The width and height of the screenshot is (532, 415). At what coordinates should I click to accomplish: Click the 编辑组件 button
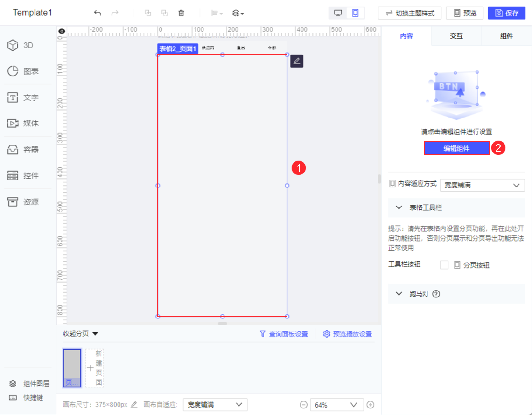click(456, 148)
